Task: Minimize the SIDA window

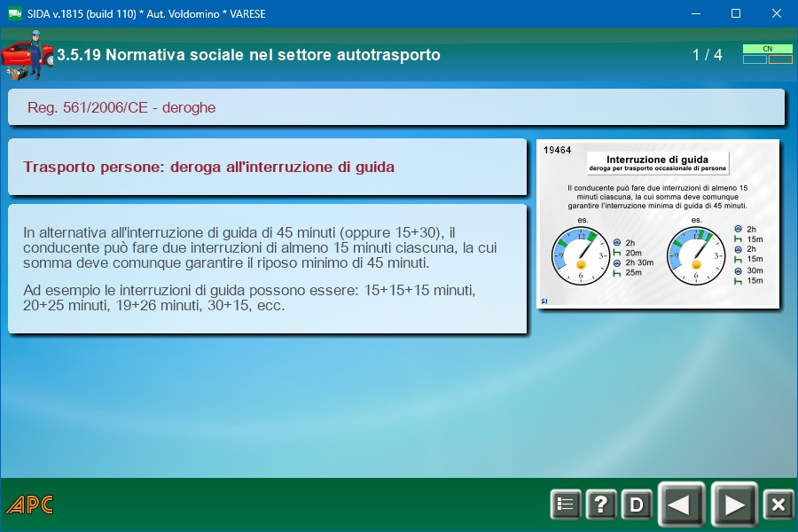Action: (x=694, y=14)
